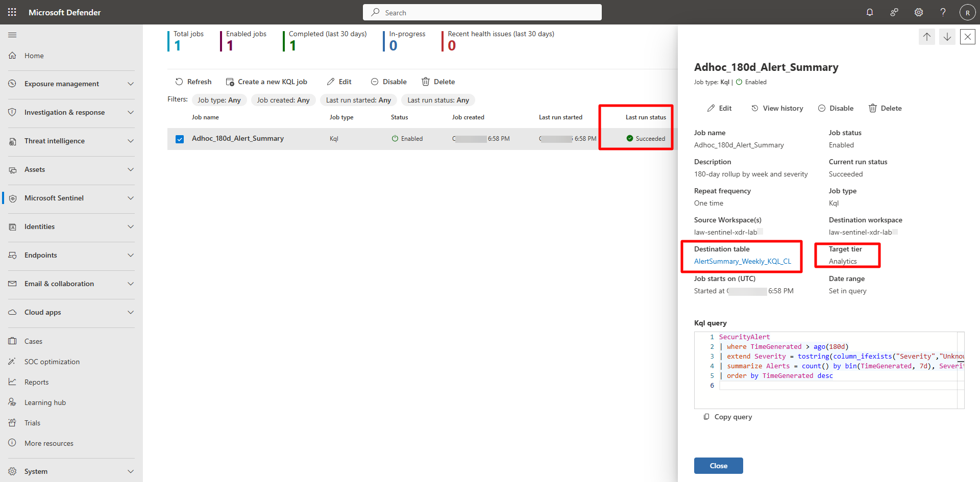Open Trials in the sidebar
This screenshot has height=482, width=980.
point(32,423)
